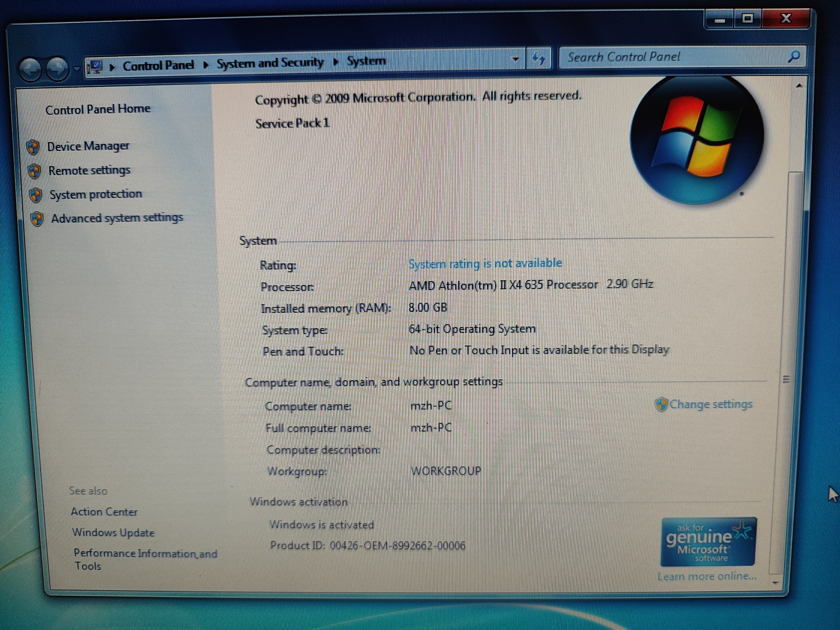Click the 64-bit Operating System text
Viewport: 840px width, 630px height.
472,328
